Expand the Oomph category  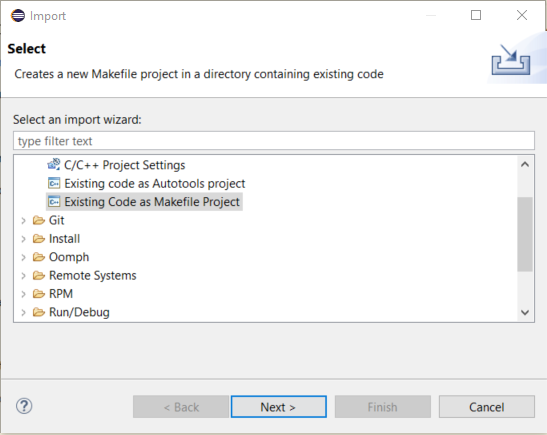click(23, 257)
